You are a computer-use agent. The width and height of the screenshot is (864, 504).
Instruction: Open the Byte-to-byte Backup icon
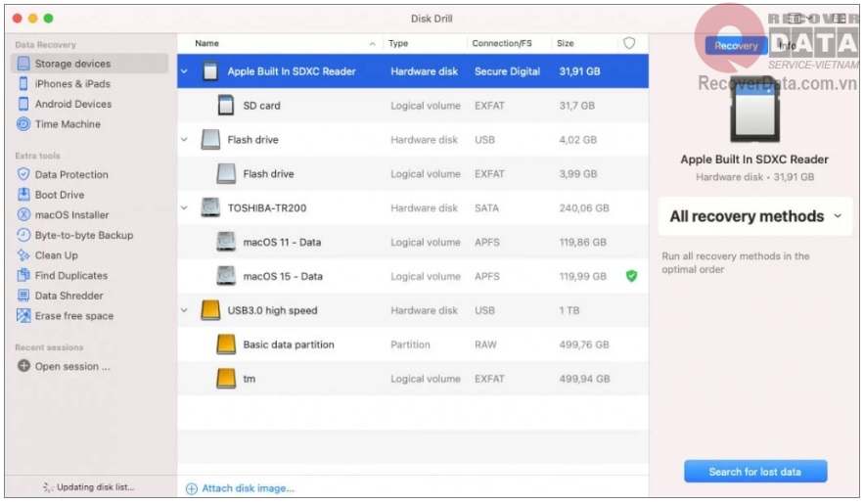pyautogui.click(x=23, y=235)
